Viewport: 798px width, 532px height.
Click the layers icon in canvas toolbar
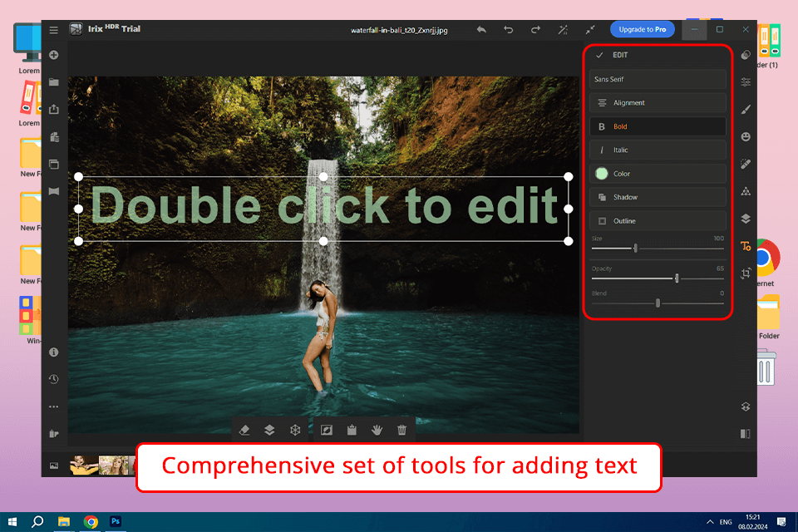269,431
